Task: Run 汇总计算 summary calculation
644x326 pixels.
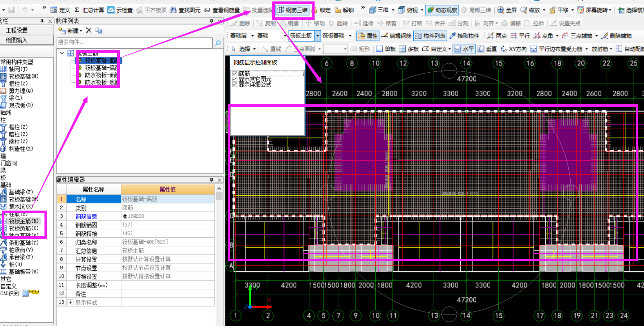Action: click(x=89, y=10)
